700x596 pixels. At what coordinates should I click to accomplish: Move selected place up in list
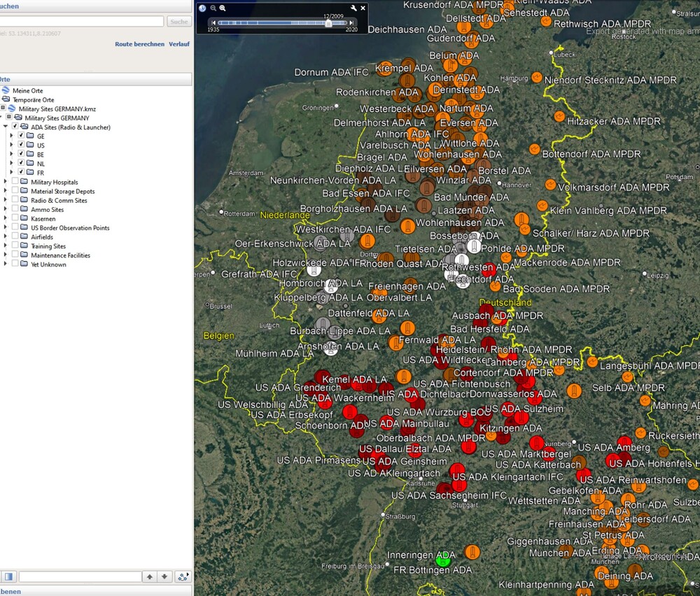149,576
